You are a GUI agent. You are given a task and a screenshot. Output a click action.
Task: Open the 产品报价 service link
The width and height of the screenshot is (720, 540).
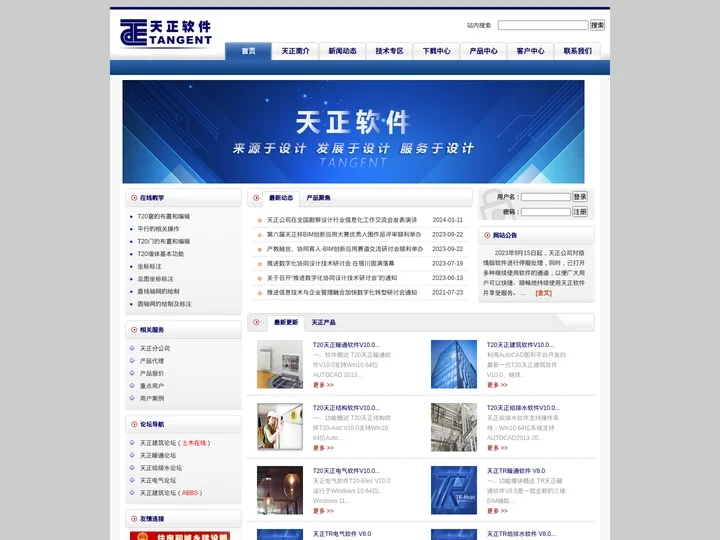(152, 373)
